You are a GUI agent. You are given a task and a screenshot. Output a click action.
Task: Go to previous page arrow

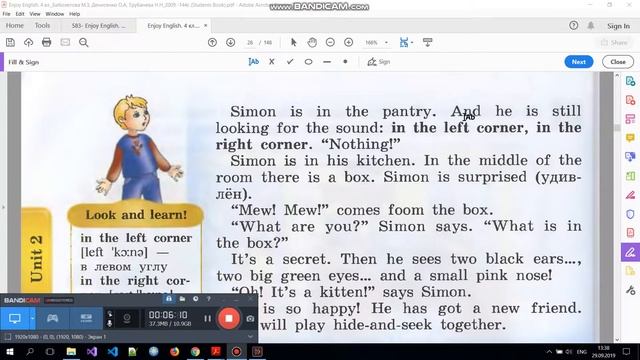coord(212,42)
